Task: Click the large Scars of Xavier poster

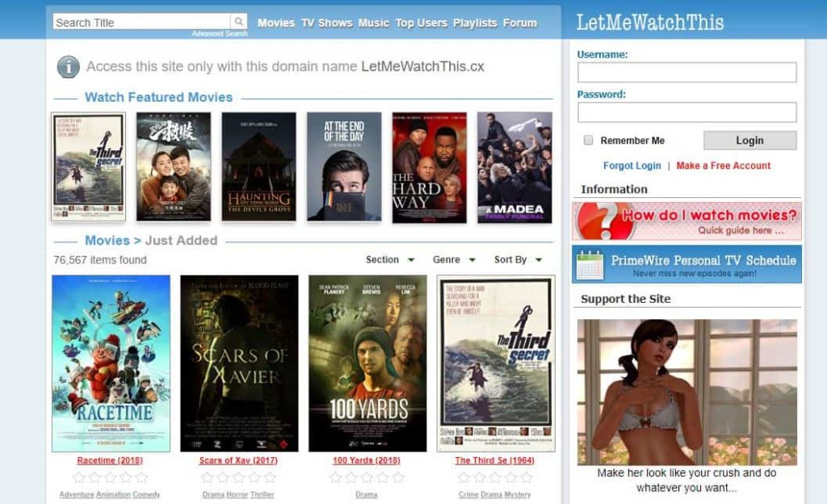Action: click(x=239, y=363)
